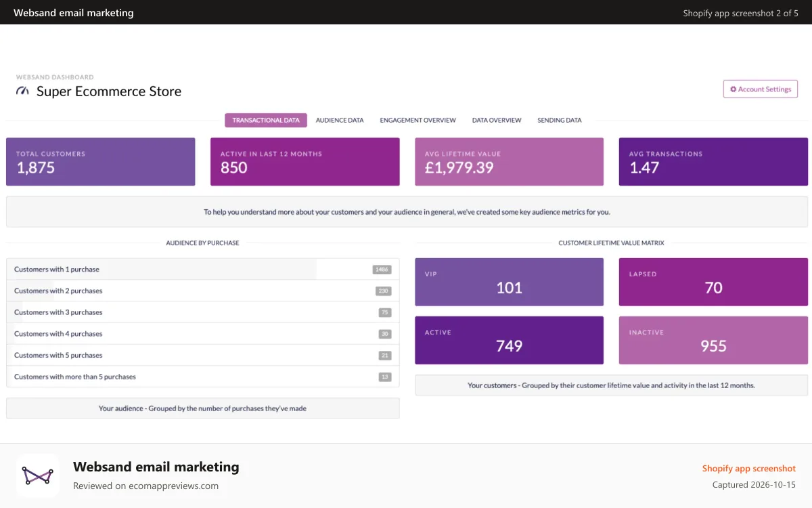The width and height of the screenshot is (812, 508).
Task: Open the Engagement Overview tab
Action: point(418,120)
